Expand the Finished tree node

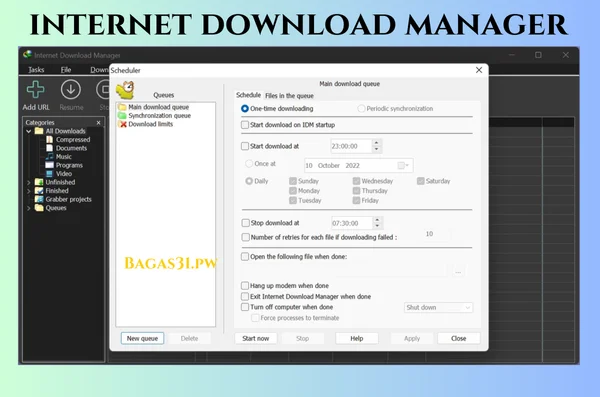point(29,191)
